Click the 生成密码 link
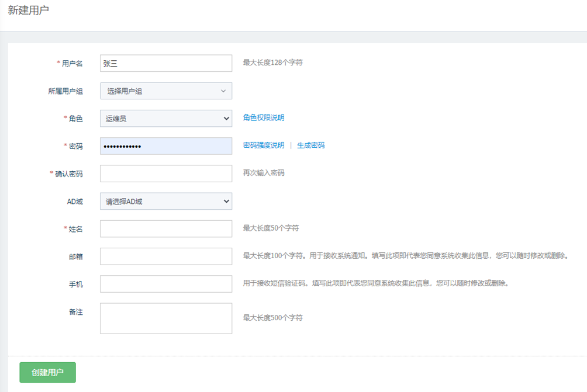Screen dimensions: 587x392 pyautogui.click(x=310, y=145)
